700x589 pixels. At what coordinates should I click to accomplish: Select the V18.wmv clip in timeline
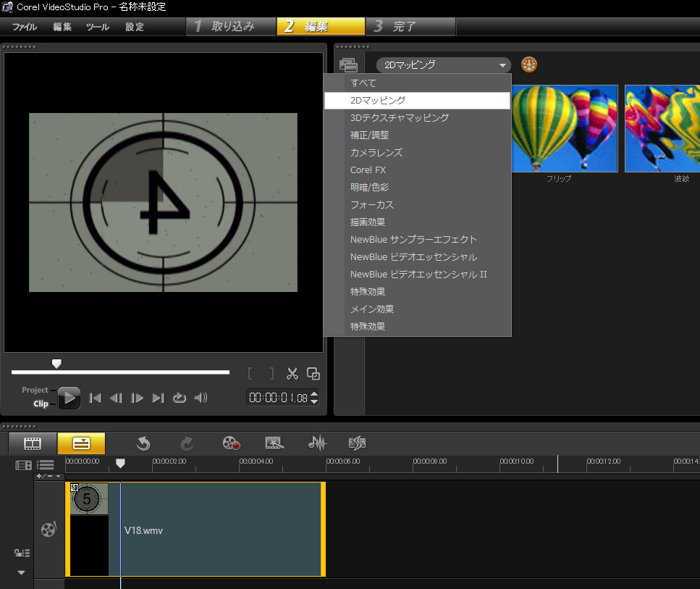[x=195, y=530]
